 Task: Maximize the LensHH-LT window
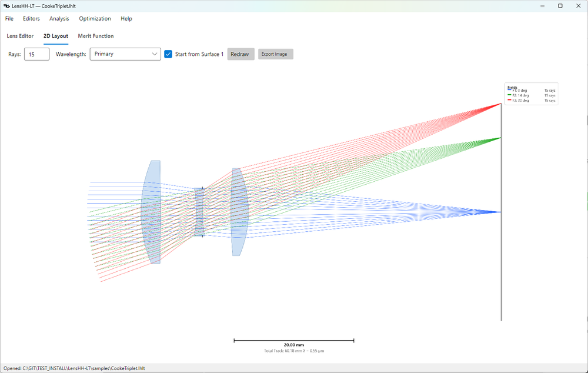(560, 6)
